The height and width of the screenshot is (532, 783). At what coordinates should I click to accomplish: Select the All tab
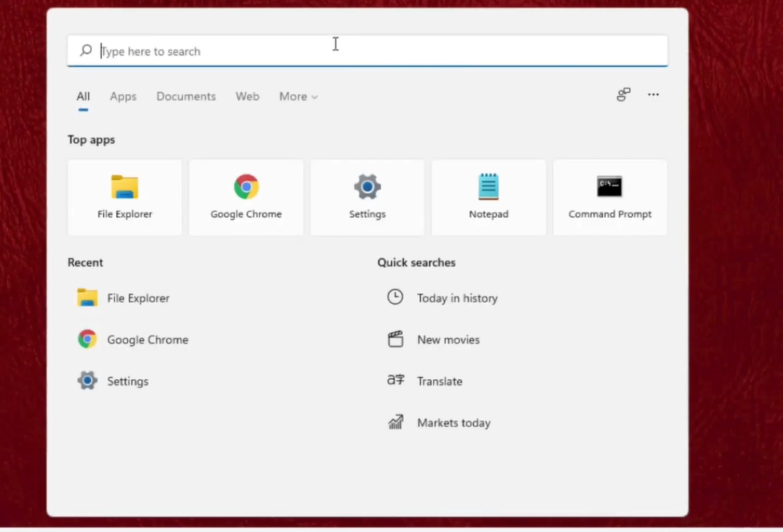click(x=83, y=97)
